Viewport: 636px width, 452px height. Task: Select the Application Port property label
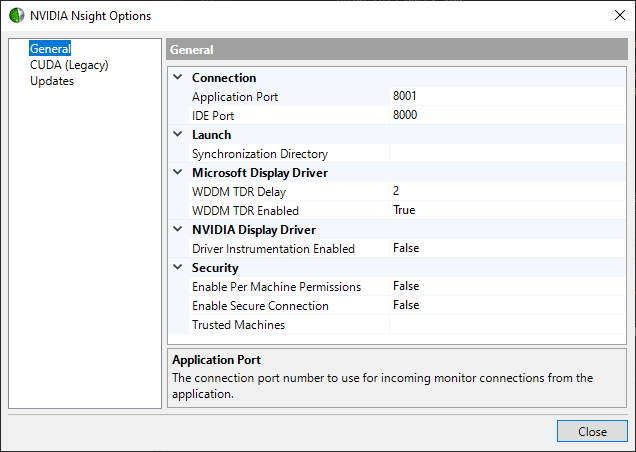point(235,97)
